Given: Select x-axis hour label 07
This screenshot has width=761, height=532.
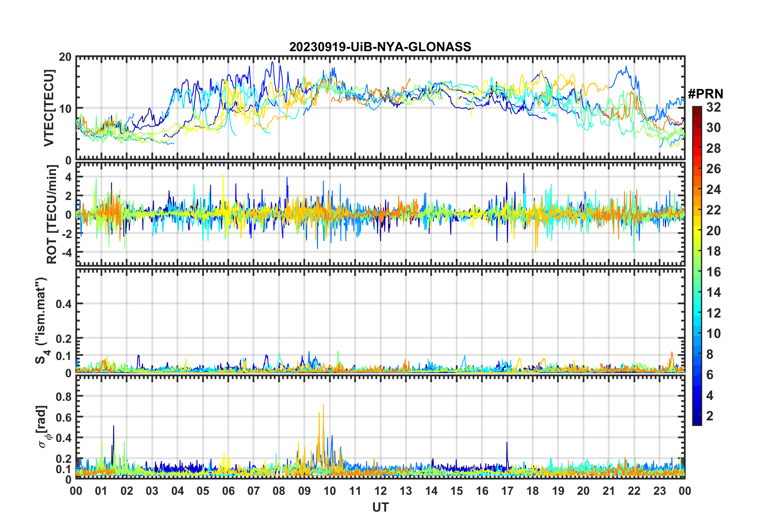Looking at the screenshot, I should coord(254,491).
